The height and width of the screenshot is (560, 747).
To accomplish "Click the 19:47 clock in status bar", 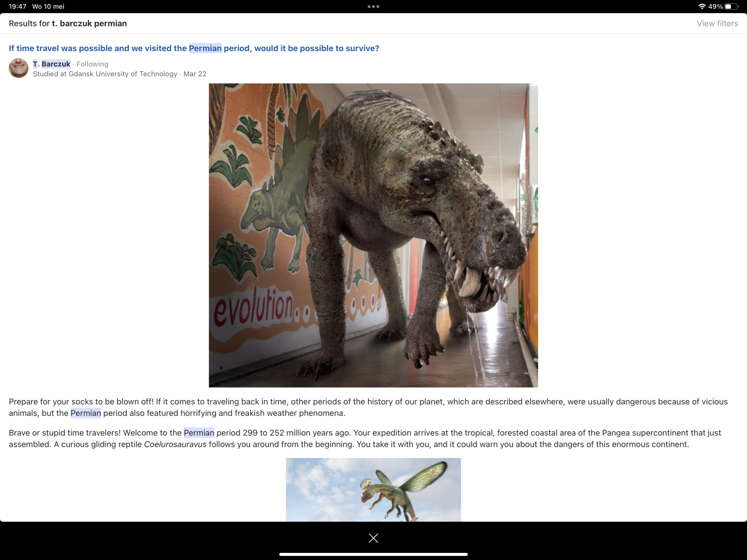I will pyautogui.click(x=17, y=7).
